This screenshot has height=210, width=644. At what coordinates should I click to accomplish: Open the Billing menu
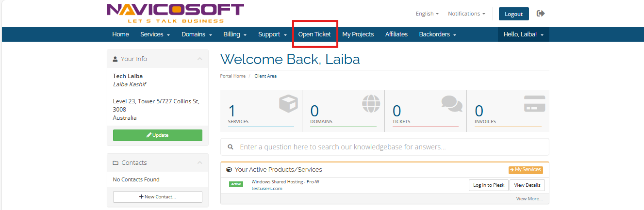point(235,34)
